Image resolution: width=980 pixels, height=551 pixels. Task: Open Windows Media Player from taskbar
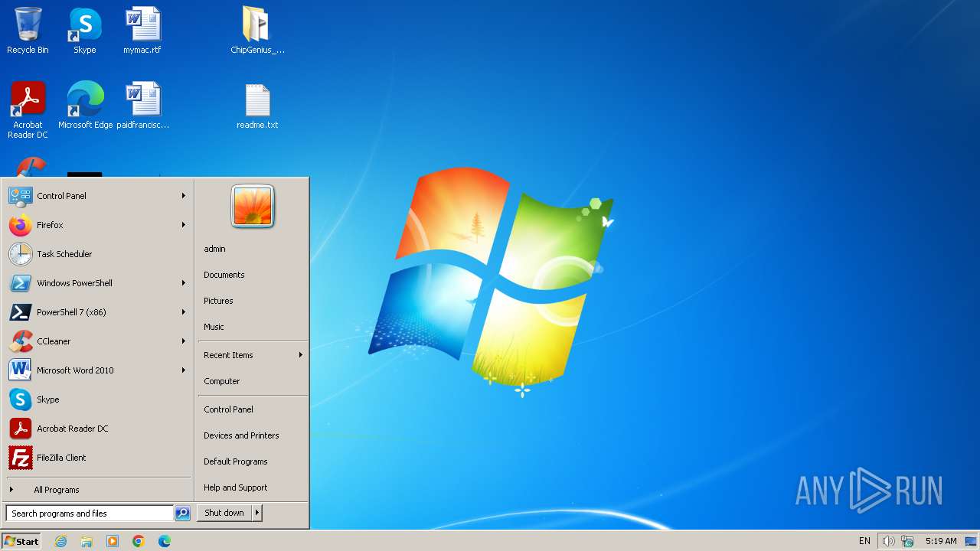[113, 541]
